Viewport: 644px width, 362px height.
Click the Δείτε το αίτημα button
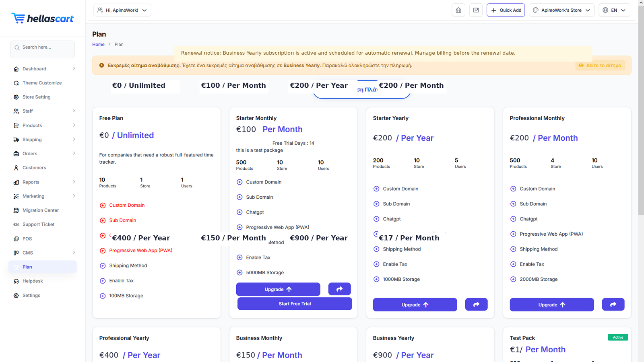tap(600, 66)
